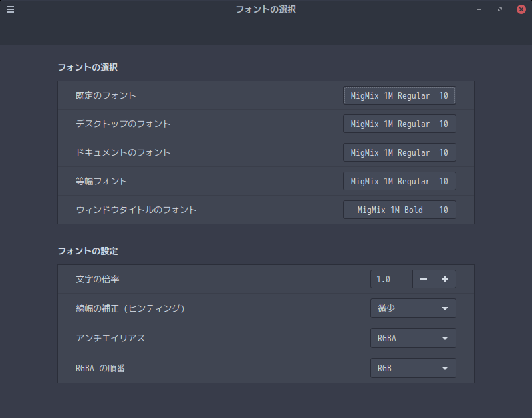Click the window title font MigMix 1M Bold button
This screenshot has height=418, width=532.
pyautogui.click(x=399, y=210)
